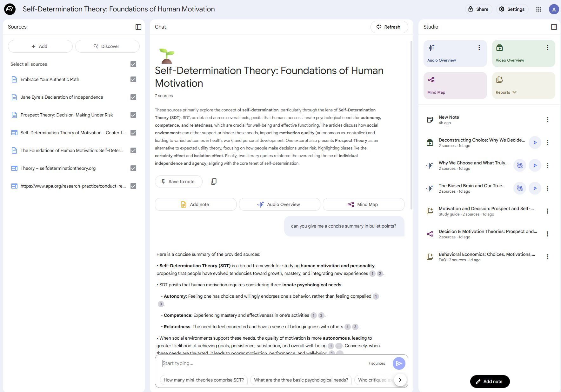
Task: Deselect the Embrace Your Authentic Path source
Action: tap(133, 79)
